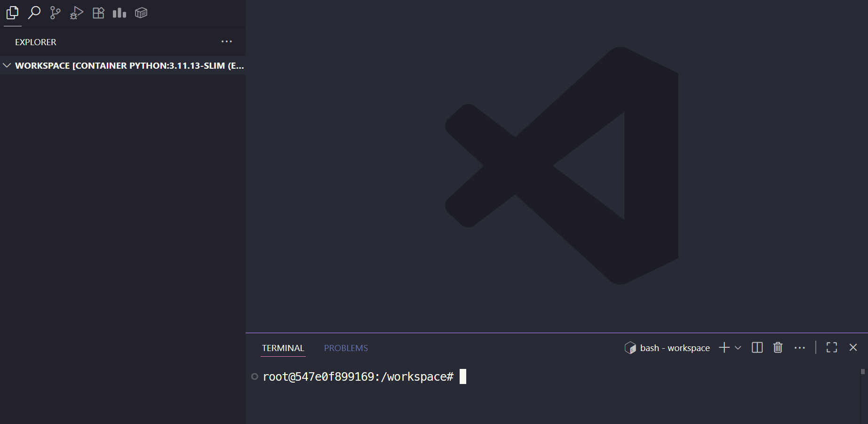Select the bash - workspace terminal label

[x=675, y=348]
